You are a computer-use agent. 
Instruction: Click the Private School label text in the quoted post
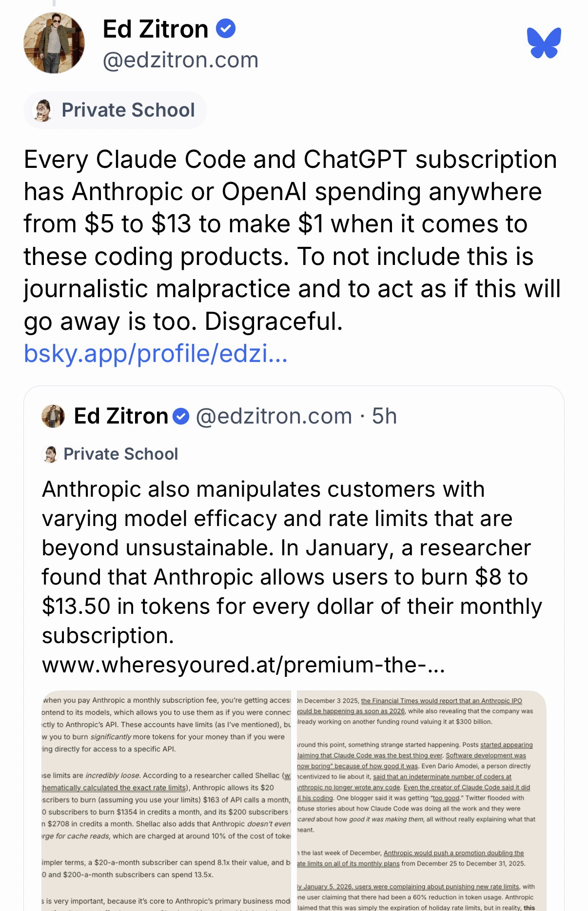click(120, 454)
